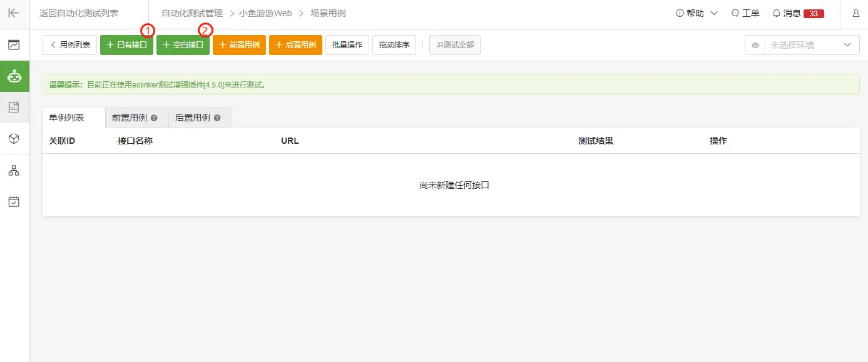Open the cube package sidebar icon

pos(14,139)
